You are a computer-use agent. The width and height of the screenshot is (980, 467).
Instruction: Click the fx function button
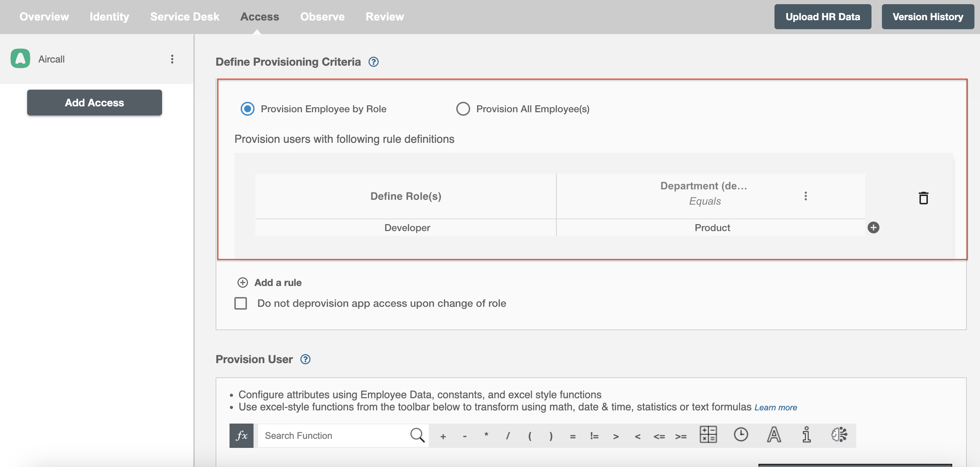pos(241,435)
